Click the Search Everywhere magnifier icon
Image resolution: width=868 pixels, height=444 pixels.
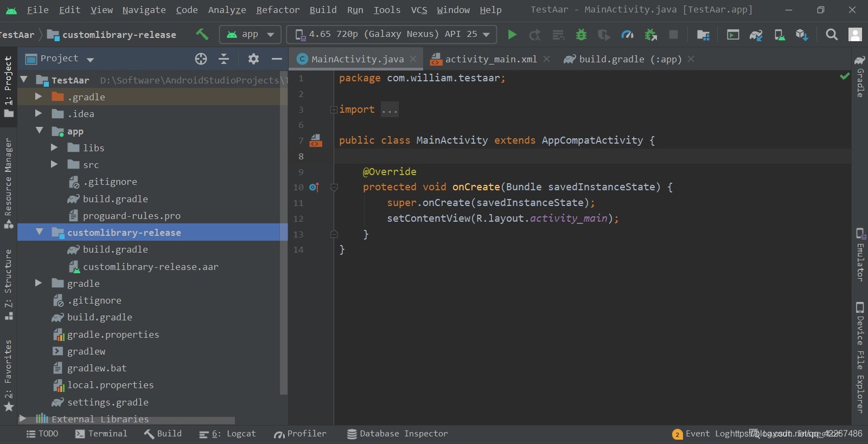831,35
